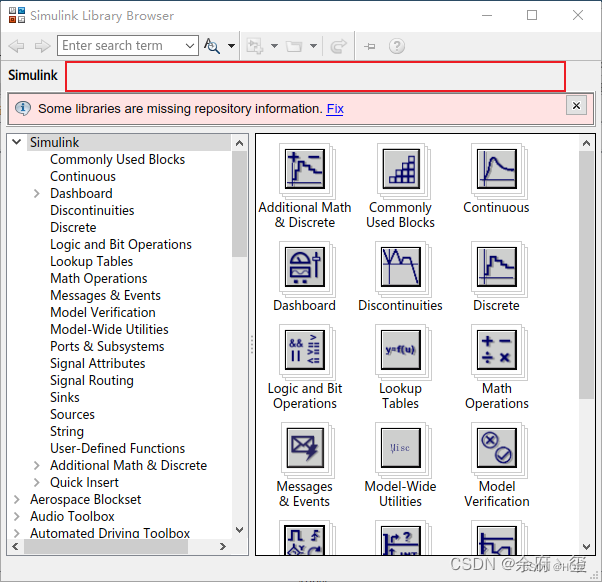Select Continuous in the library tree

tap(83, 177)
